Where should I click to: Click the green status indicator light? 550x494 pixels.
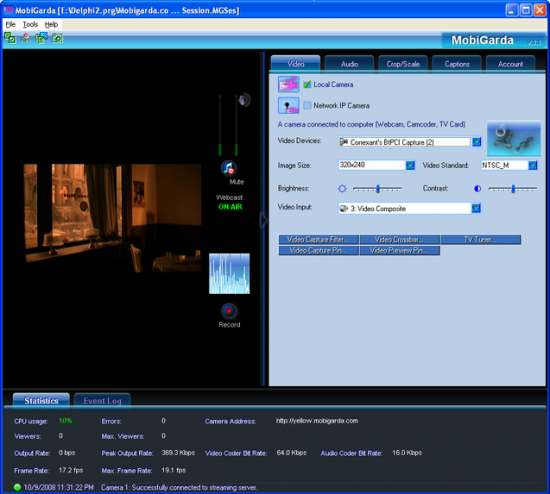pyautogui.click(x=17, y=487)
